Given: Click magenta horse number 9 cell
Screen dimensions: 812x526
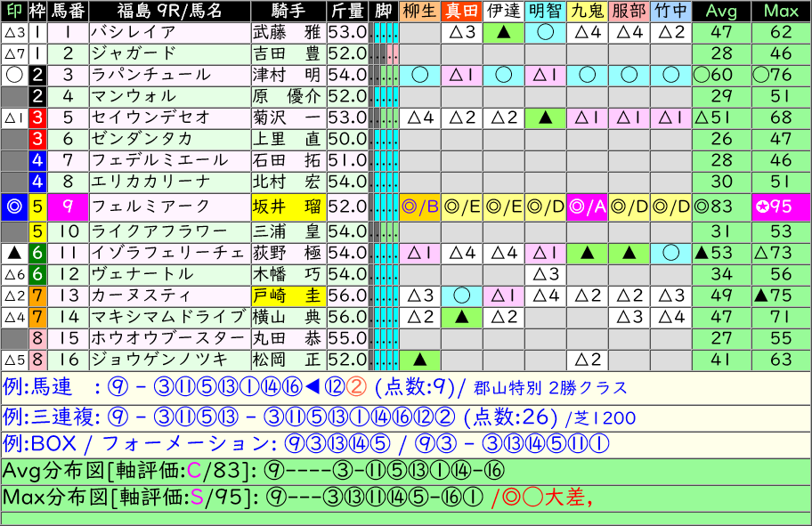Looking at the screenshot, I should coord(68,206).
